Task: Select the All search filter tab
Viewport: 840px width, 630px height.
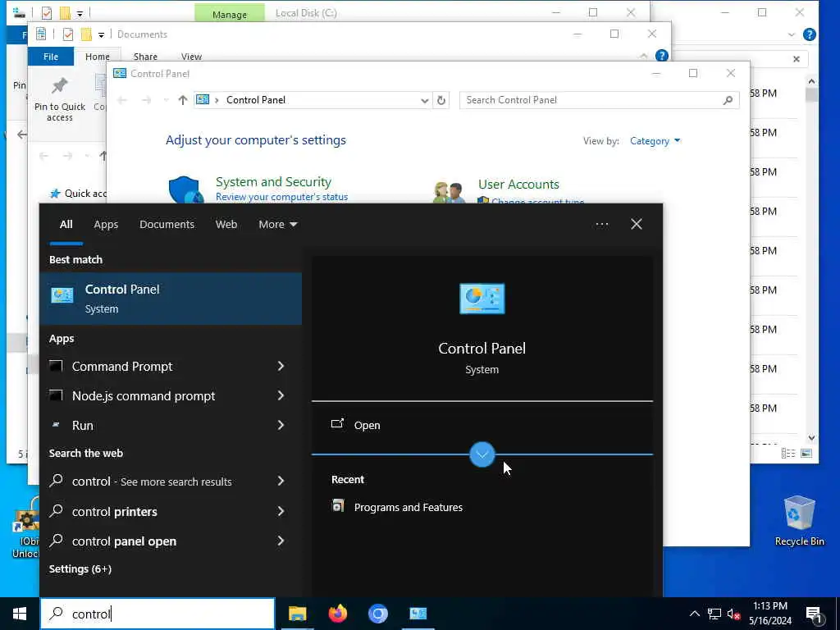Action: click(x=66, y=225)
